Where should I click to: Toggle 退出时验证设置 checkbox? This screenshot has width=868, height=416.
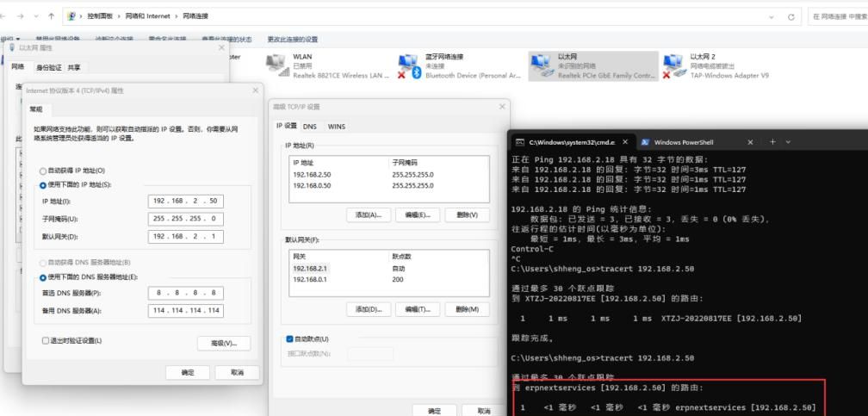click(46, 341)
